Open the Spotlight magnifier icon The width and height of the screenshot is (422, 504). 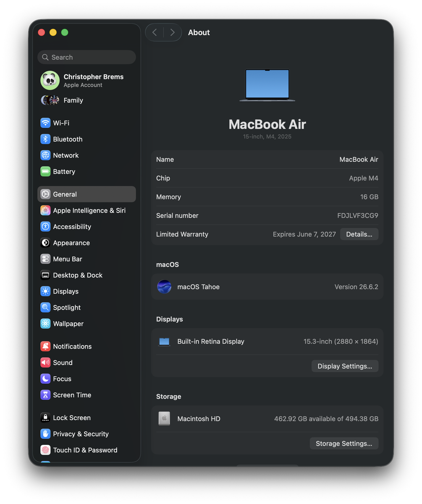45,307
